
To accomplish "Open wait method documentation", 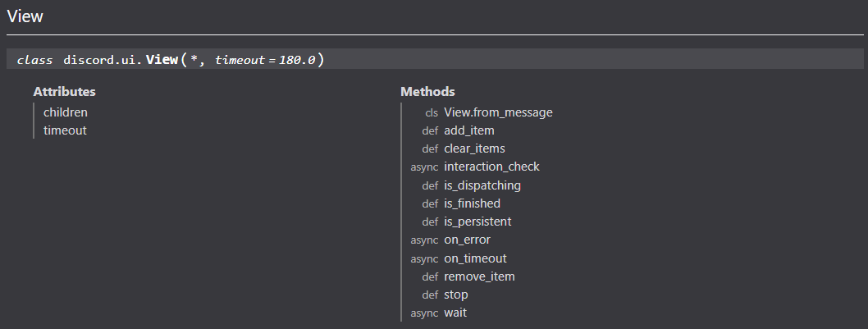I will pos(455,313).
